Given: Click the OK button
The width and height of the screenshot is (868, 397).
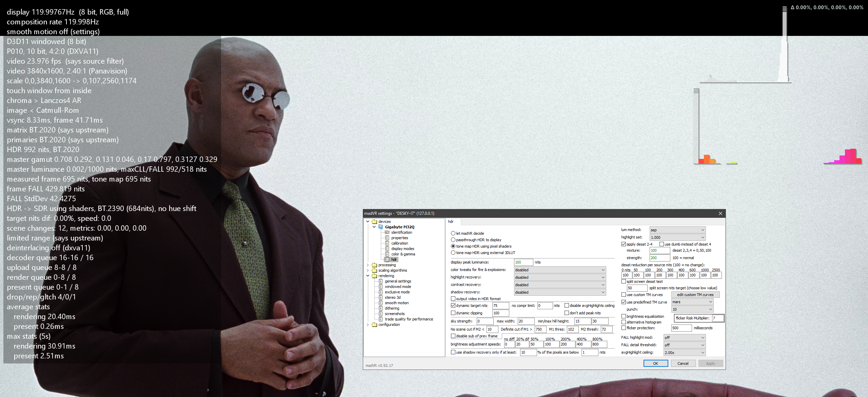Looking at the screenshot, I should point(655,363).
